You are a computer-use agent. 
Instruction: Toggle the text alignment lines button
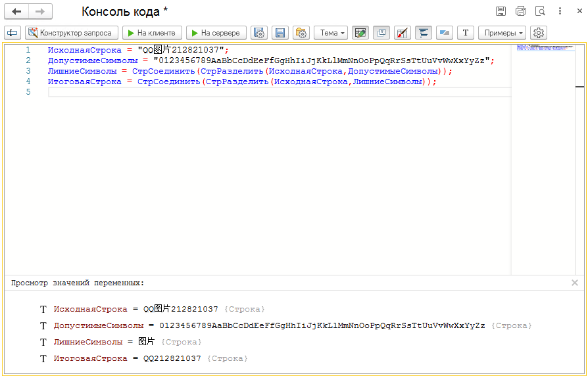(x=424, y=33)
